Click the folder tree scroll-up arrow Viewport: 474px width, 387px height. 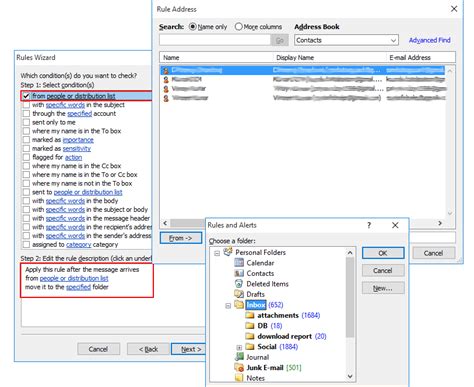(350, 253)
